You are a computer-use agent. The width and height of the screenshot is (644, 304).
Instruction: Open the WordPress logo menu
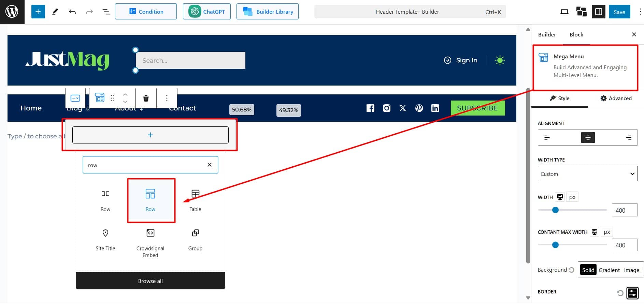pyautogui.click(x=12, y=12)
